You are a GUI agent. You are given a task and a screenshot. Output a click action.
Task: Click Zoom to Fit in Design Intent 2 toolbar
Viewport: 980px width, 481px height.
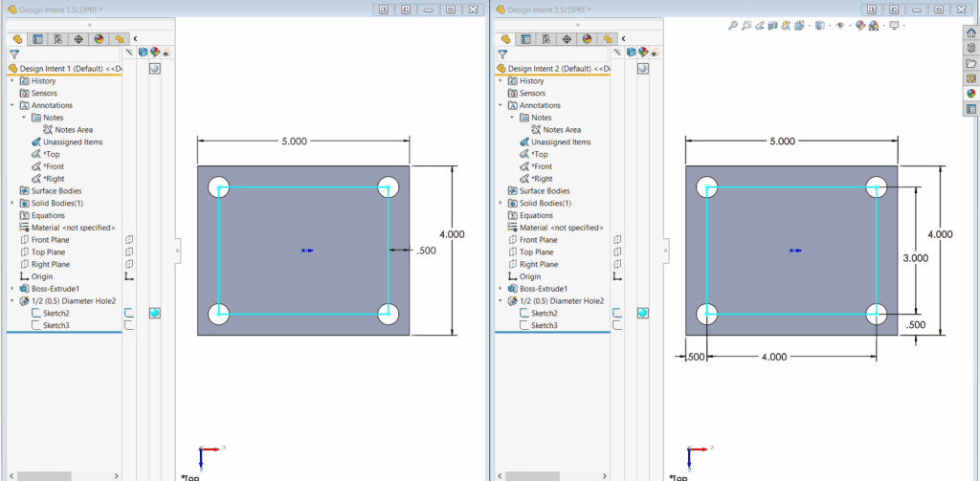(733, 26)
